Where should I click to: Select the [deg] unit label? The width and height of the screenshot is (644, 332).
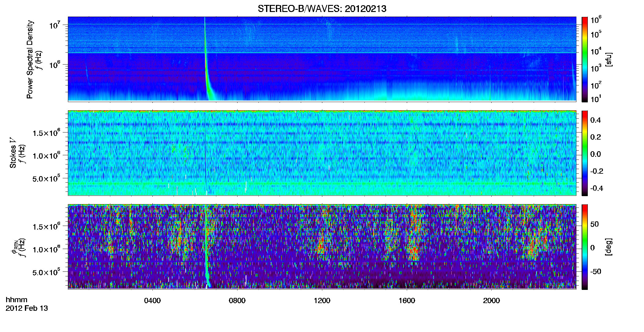609,247
